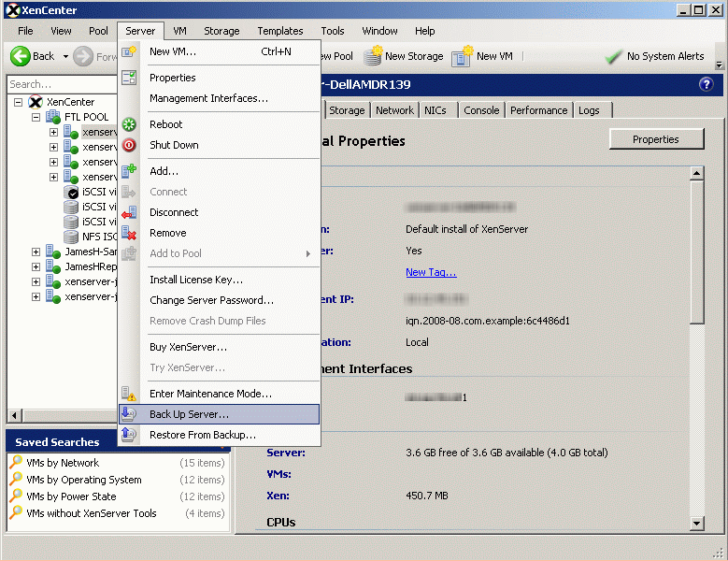Click the Enter Maintenance Mode warning icon
The width and height of the screenshot is (728, 561).
(129, 394)
